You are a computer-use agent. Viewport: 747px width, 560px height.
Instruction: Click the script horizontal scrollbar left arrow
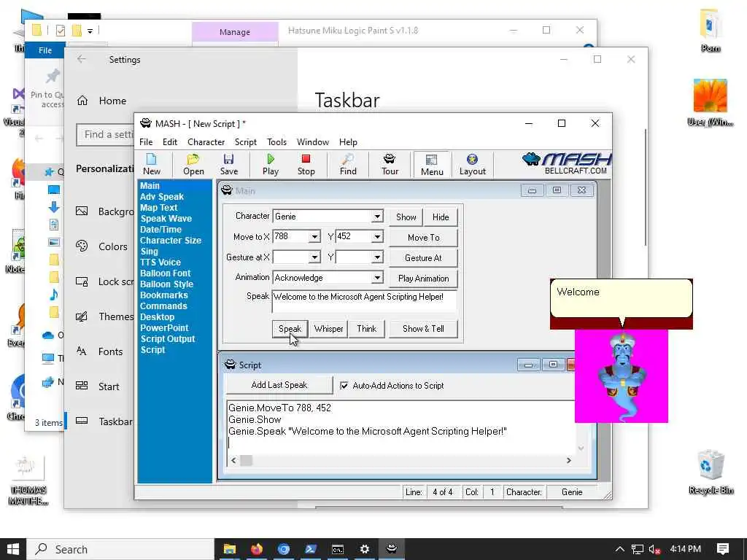tap(233, 461)
